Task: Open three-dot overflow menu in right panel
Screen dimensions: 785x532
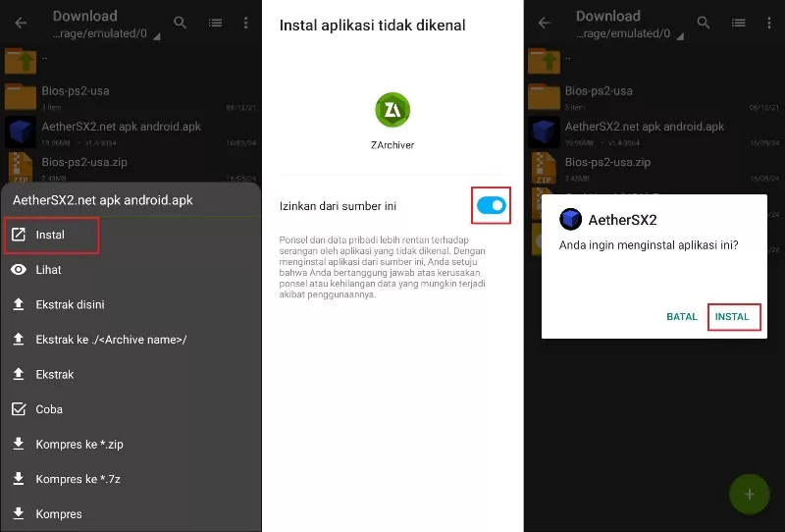Action: 769,23
